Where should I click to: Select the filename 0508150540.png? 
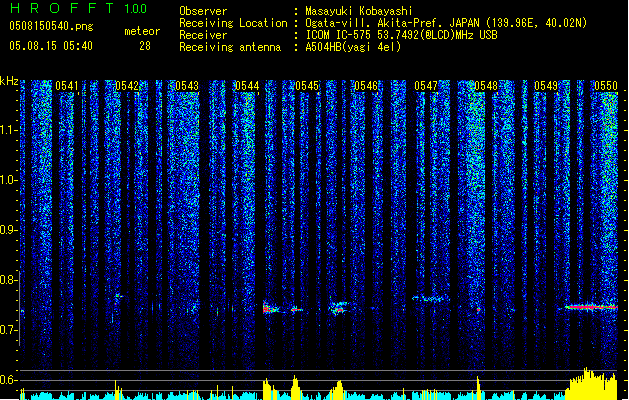point(51,26)
